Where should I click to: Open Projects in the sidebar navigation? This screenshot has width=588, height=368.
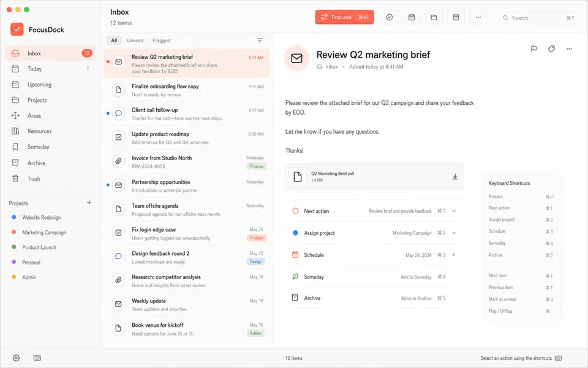pos(51,100)
